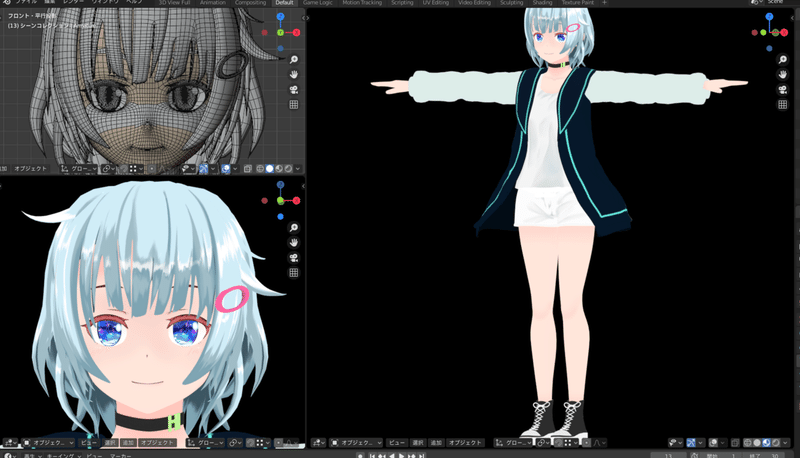Camera view icon in top-left wireframe viewport
Image resolution: width=800 pixels, height=458 pixels.
pyautogui.click(x=294, y=90)
